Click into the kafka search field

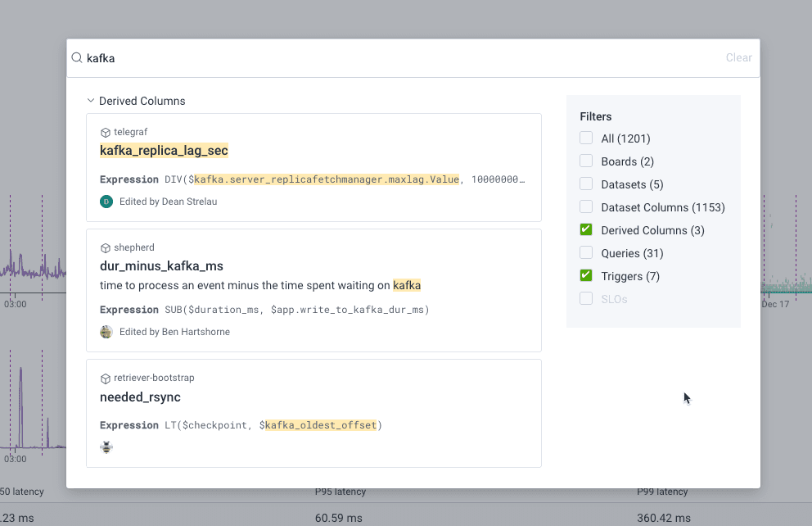click(393, 58)
